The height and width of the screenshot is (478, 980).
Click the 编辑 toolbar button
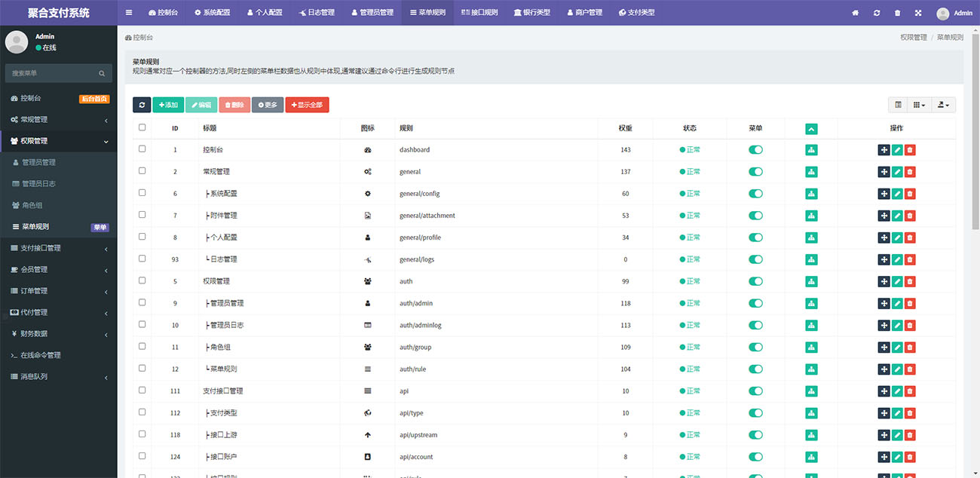(201, 105)
